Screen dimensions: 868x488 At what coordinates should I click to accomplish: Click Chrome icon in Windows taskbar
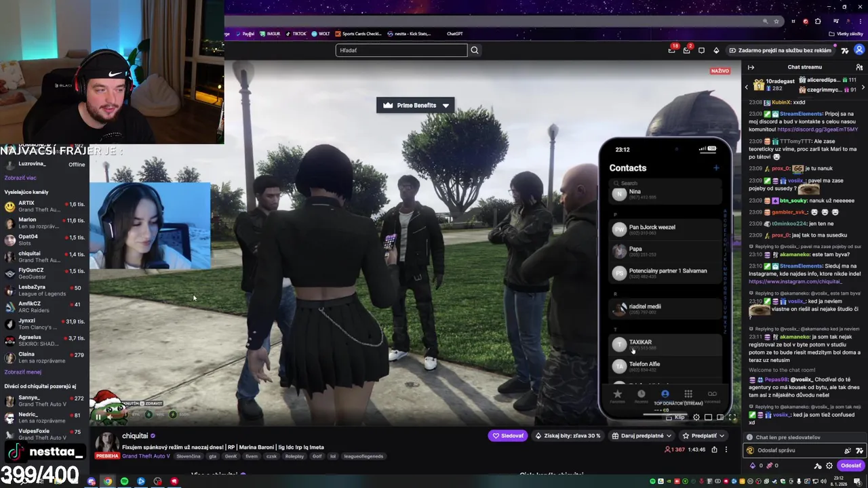point(108,481)
